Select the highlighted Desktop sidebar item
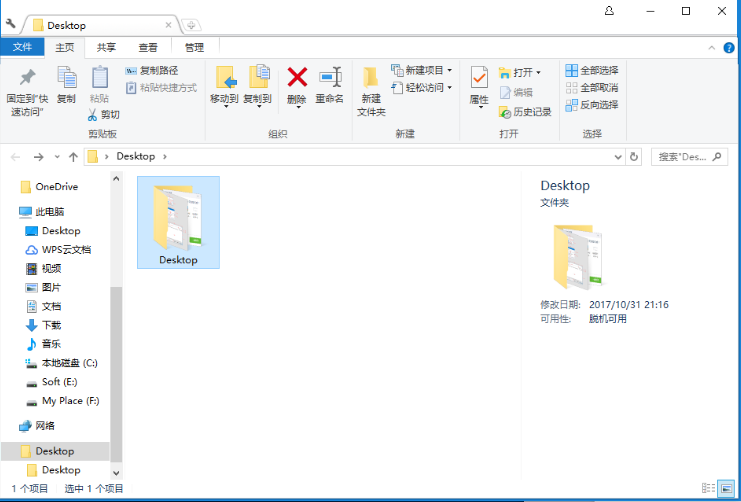Screen dimensions: 741x502 55,451
